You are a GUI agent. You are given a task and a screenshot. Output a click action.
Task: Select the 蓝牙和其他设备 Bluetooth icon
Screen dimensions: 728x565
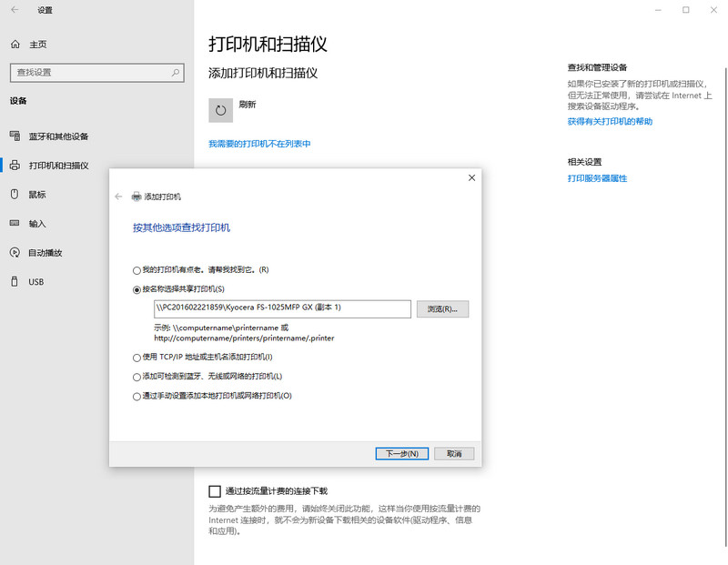point(15,136)
